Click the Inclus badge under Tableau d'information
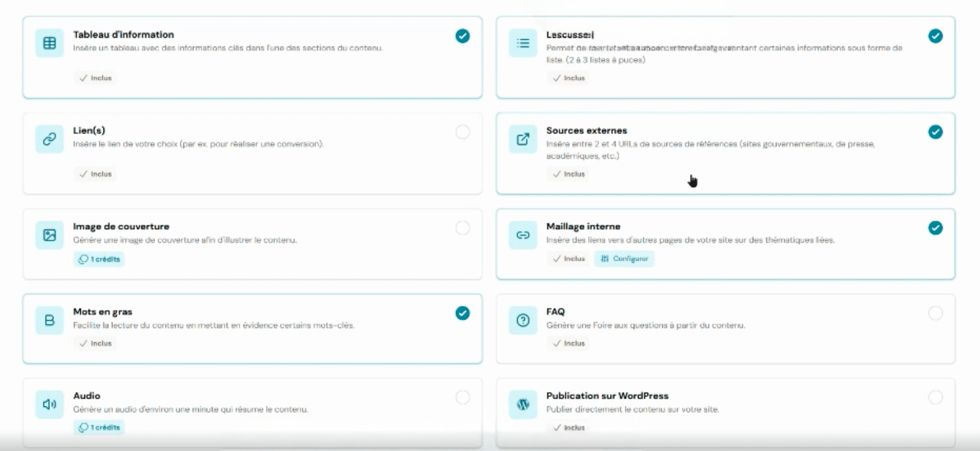Screen dimensions: 980x451 (95, 78)
